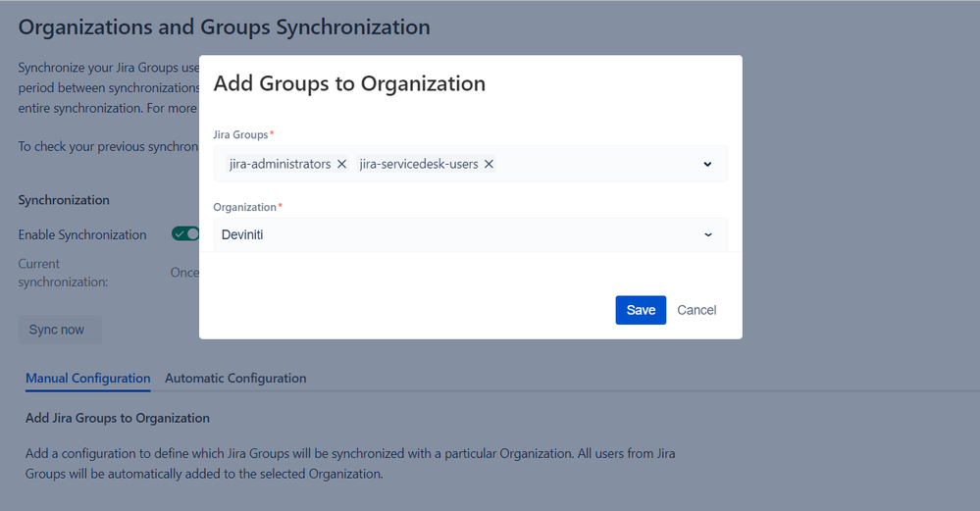Click the Organizations and Groups Synchronization heading

[224, 26]
